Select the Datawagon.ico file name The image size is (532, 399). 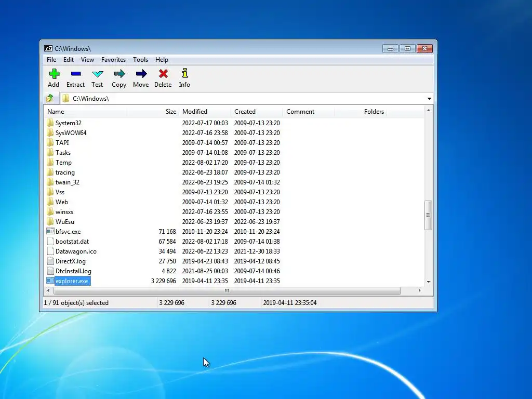click(x=76, y=251)
